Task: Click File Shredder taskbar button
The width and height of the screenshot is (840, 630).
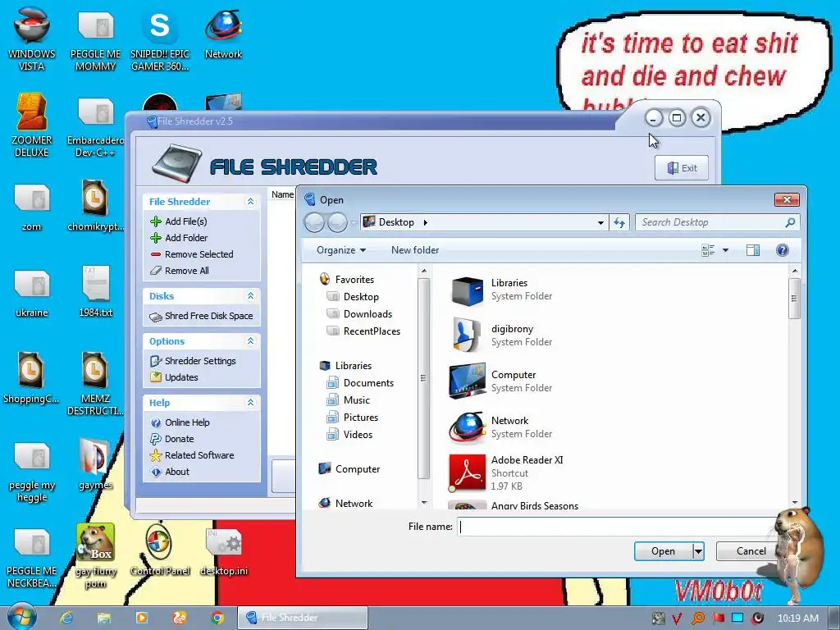Action: pyautogui.click(x=303, y=618)
